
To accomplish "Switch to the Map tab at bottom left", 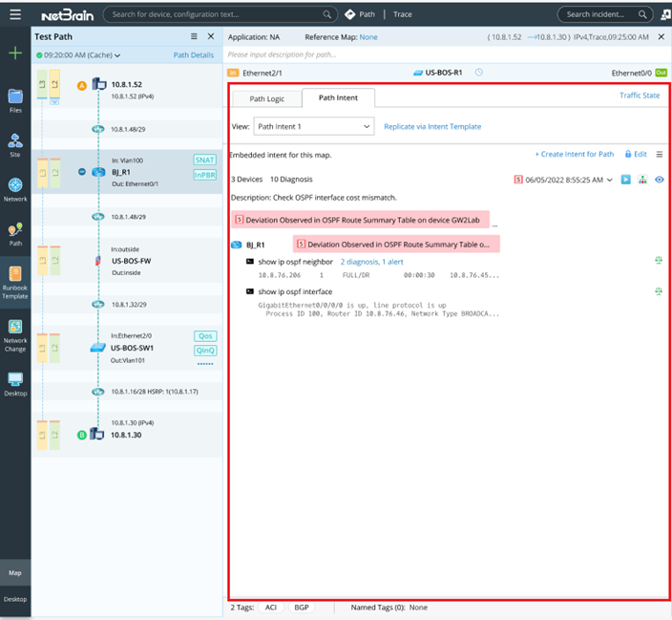I will pyautogui.click(x=15, y=573).
